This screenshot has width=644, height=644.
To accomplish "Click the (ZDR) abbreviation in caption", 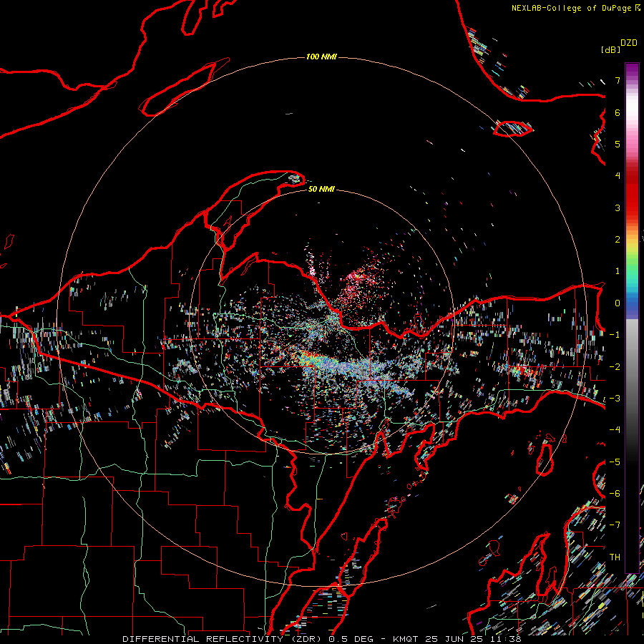I will (x=308, y=639).
